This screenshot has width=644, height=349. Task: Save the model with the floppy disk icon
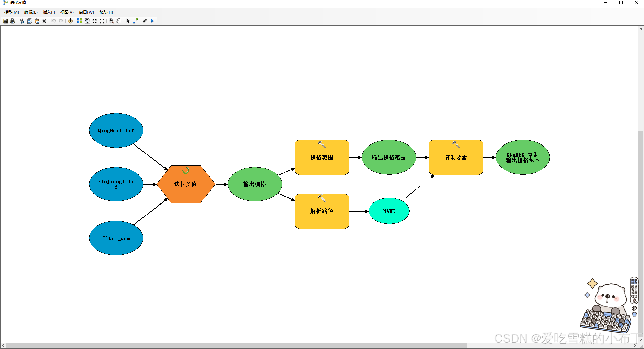click(5, 21)
